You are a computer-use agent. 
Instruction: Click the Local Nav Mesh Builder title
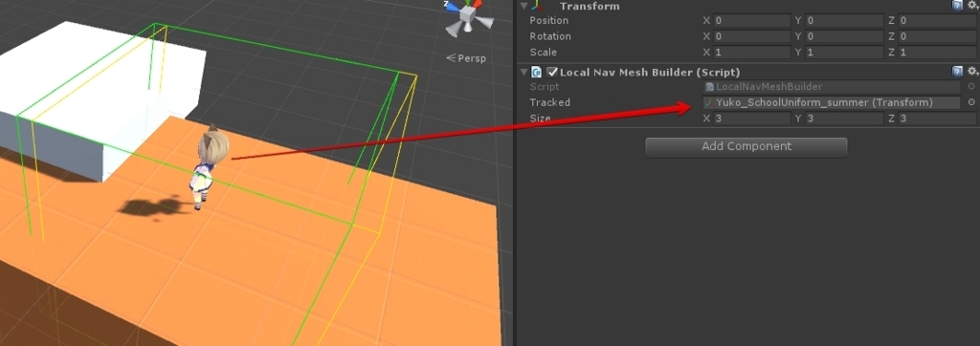click(x=650, y=73)
